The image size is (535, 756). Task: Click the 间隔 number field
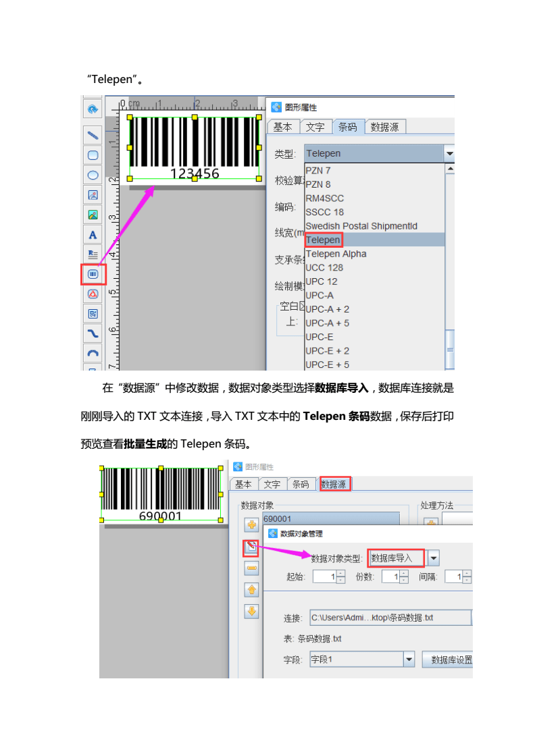pos(453,576)
